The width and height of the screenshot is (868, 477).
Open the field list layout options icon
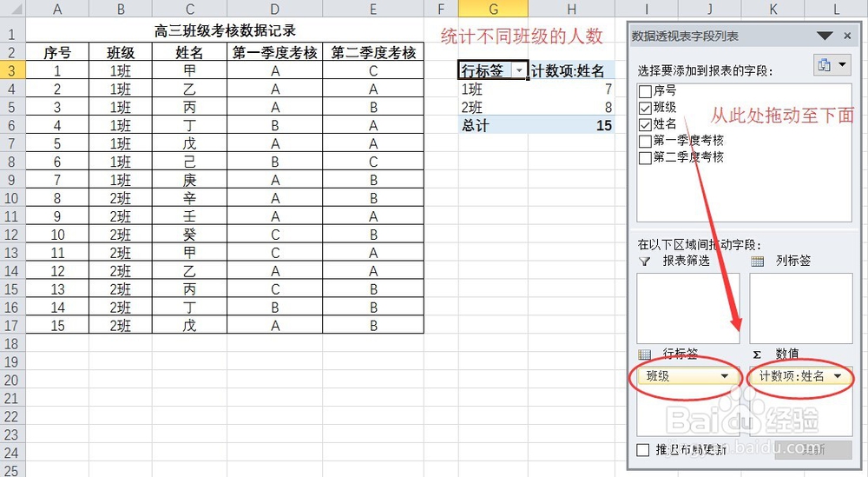(x=825, y=65)
